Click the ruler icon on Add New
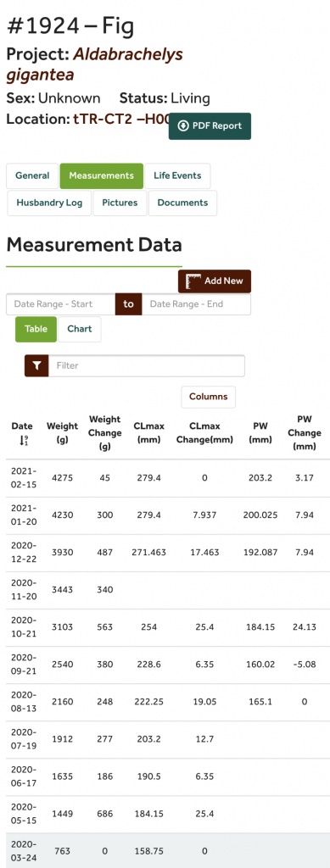Image resolution: width=330 pixels, height=868 pixels. pos(193,281)
